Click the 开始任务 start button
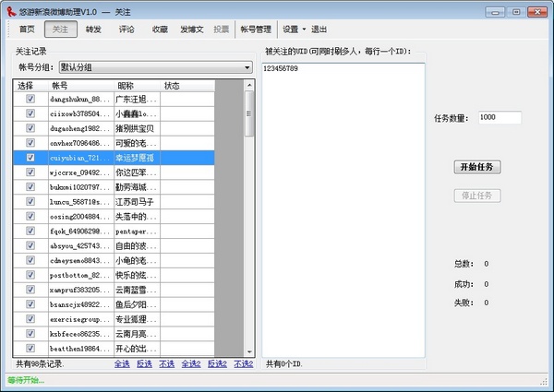The height and width of the screenshot is (392, 554). tap(477, 167)
